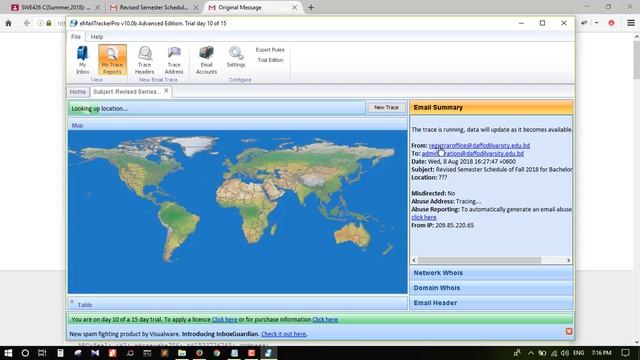Click here link to apply a licence
Viewport: 640px width, 360px height.
(224, 320)
